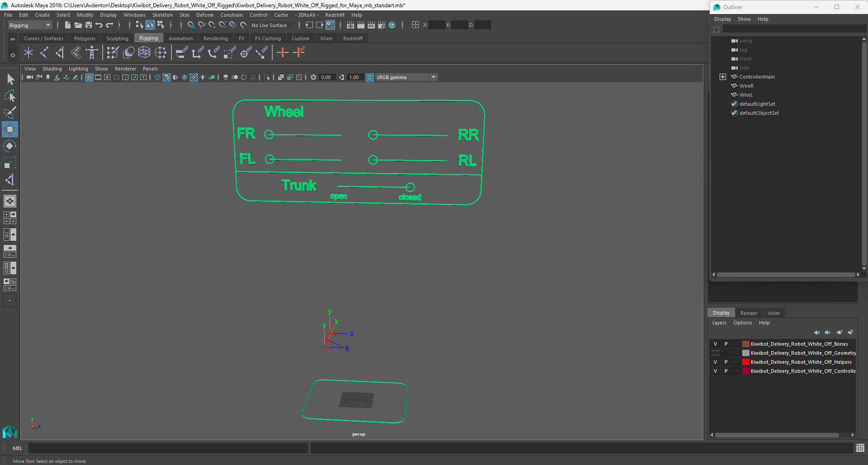Viewport: 868px width, 465px height.
Task: Open the Outliner Show menu
Action: click(744, 19)
